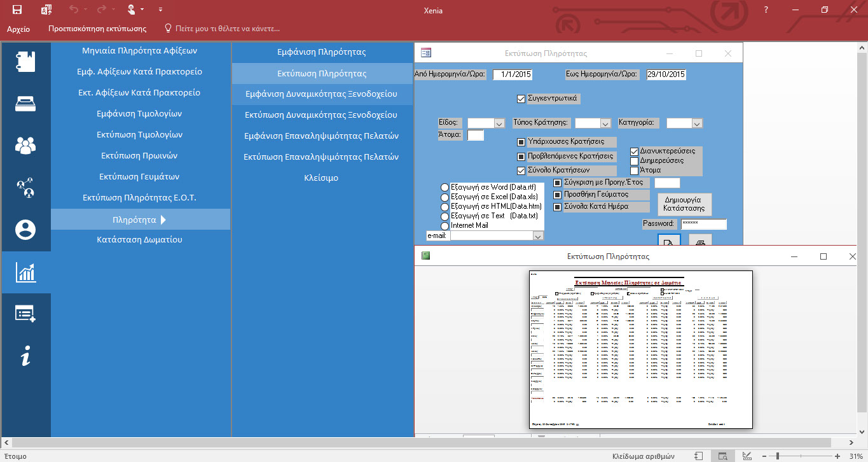Enable the Διημερεύσεις checkbox
Viewport: 868px width, 462px height.
(634, 161)
